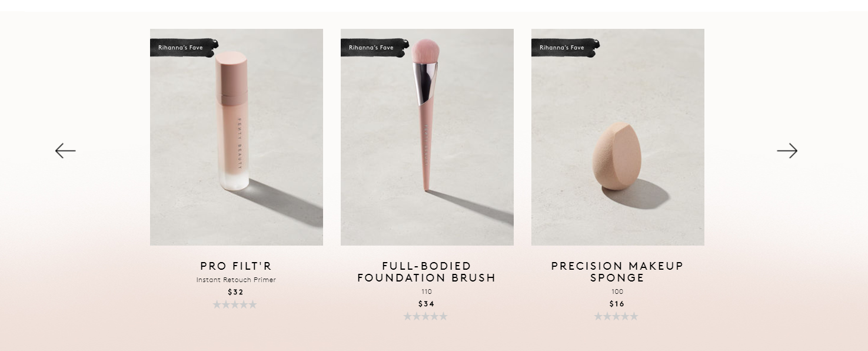This screenshot has width=868, height=351.
Task: Open the Pro Filt'r primer product image
Action: pos(237,137)
